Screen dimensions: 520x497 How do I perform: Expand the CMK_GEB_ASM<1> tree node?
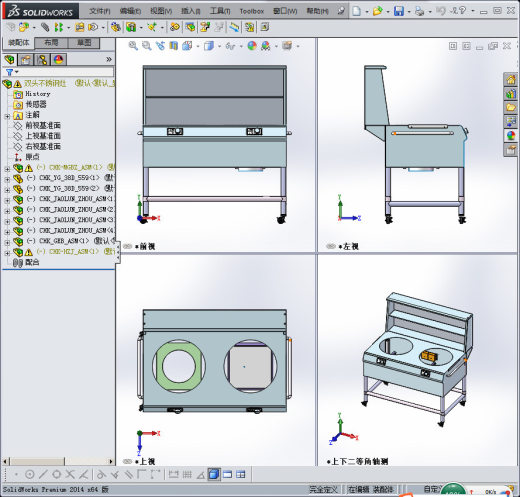tap(7, 242)
